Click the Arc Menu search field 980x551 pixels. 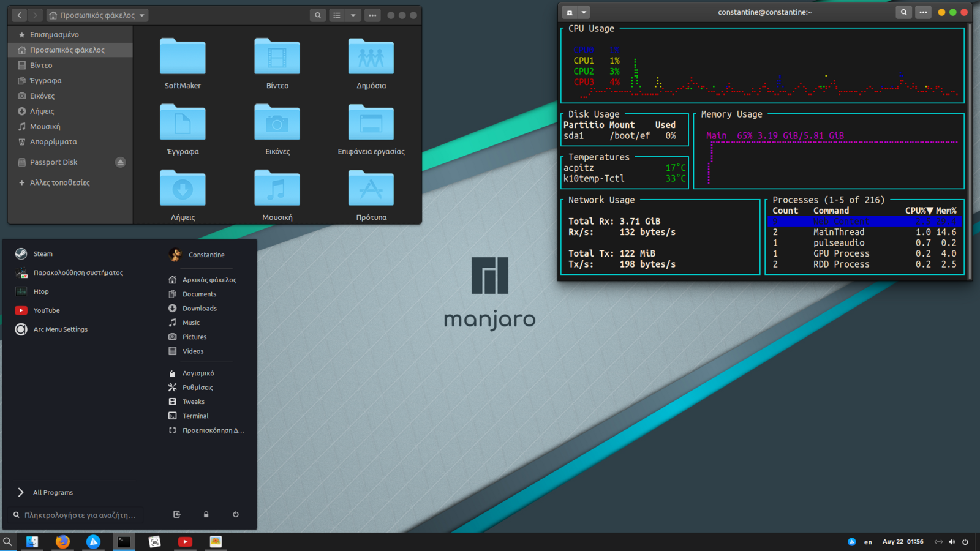77,515
